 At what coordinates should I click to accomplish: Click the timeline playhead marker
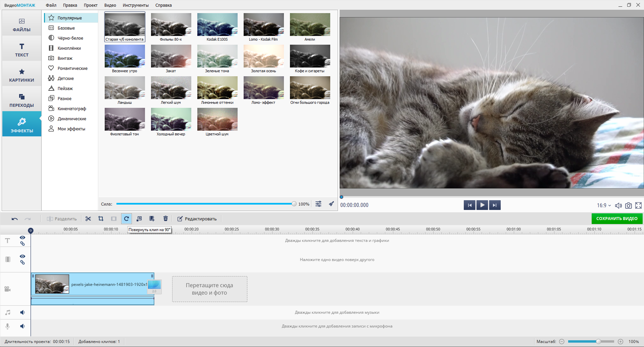point(31,230)
